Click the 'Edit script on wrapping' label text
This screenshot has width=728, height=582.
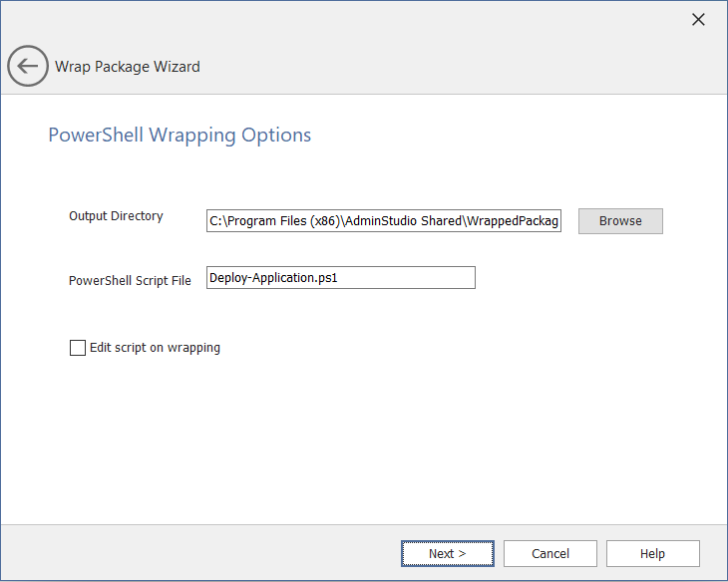[x=155, y=348]
